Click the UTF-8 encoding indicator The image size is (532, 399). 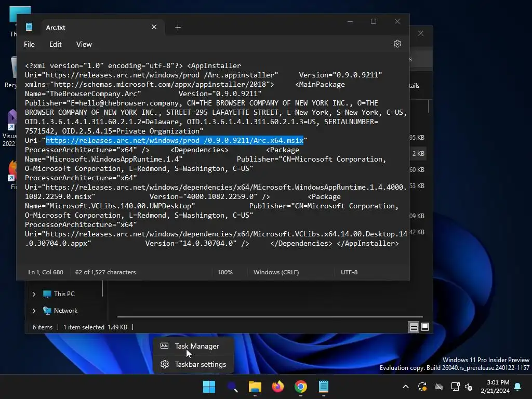point(349,272)
